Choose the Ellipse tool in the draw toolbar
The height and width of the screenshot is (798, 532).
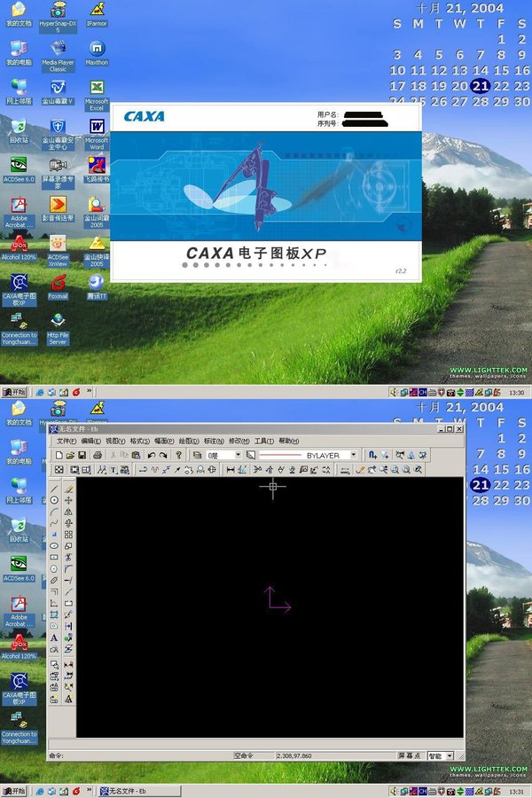pos(54,546)
